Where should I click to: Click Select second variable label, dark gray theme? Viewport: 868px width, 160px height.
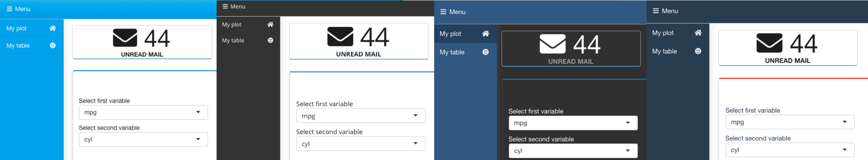329,132
